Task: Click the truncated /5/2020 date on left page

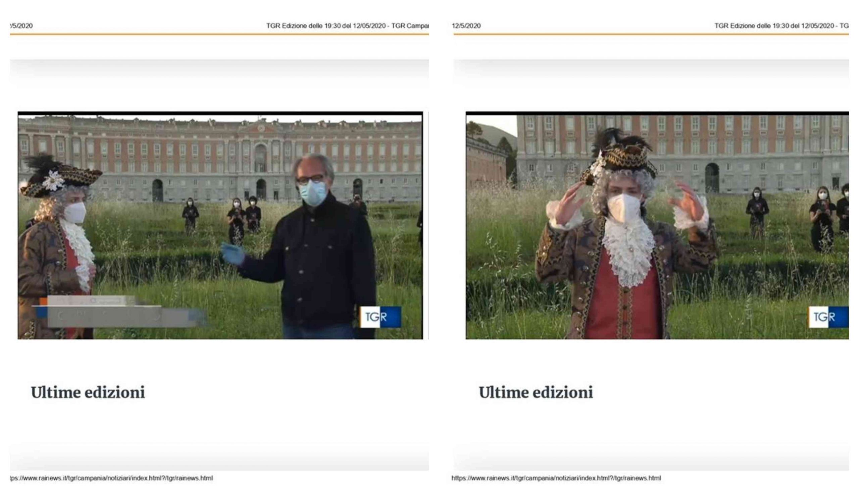Action: [x=21, y=25]
